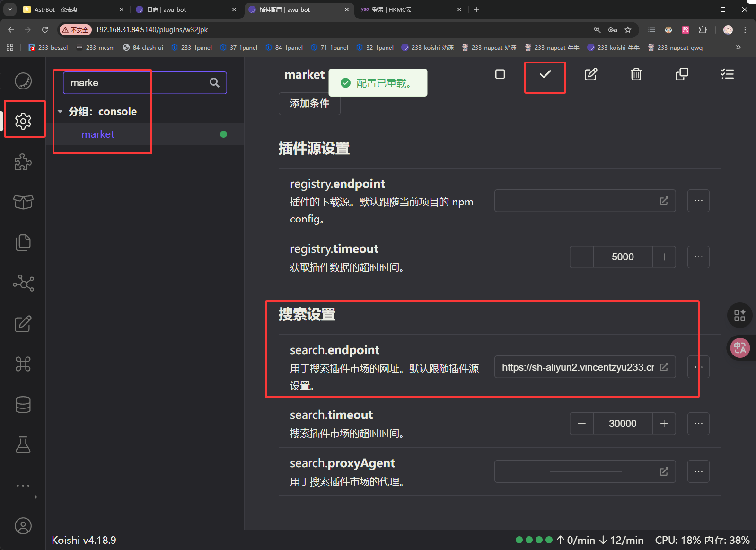Click the trash icon to remove market plugin
756x550 pixels.
tap(636, 74)
